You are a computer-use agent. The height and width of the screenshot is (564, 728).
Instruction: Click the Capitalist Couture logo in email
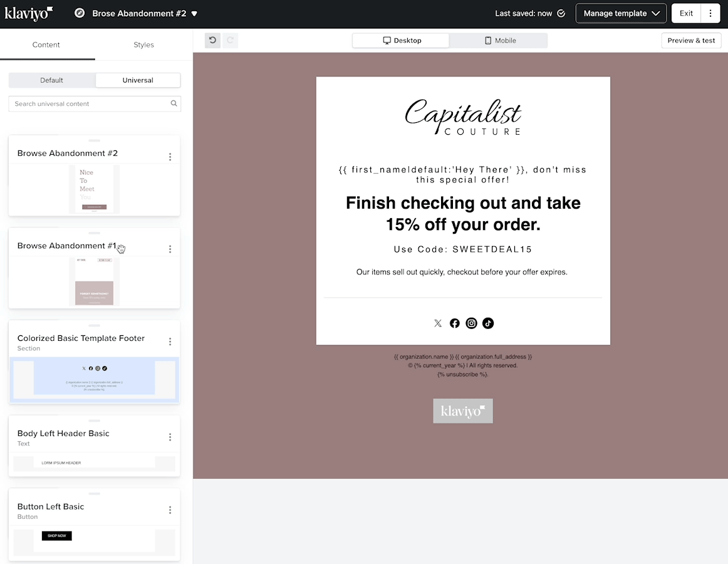463,117
